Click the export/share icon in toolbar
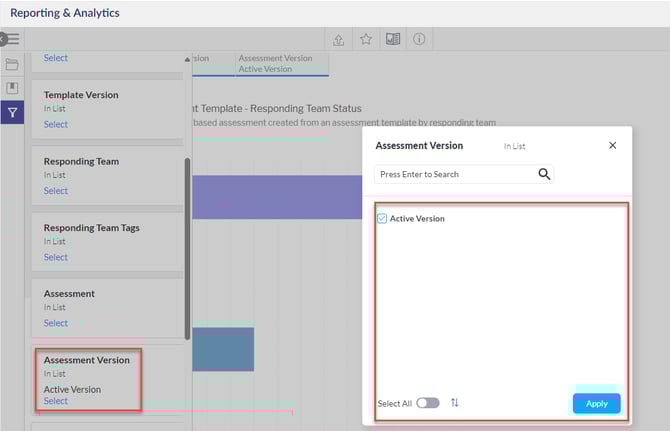670x431 pixels. coord(339,39)
